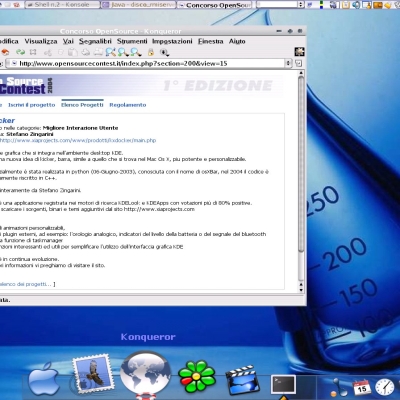Click the Konqueror globe icon in the dock

pyautogui.click(x=145, y=374)
